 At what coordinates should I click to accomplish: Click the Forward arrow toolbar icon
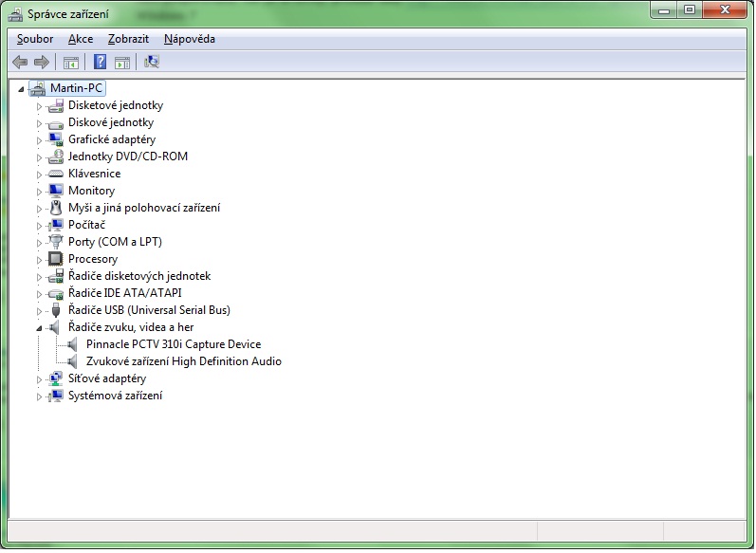[42, 63]
